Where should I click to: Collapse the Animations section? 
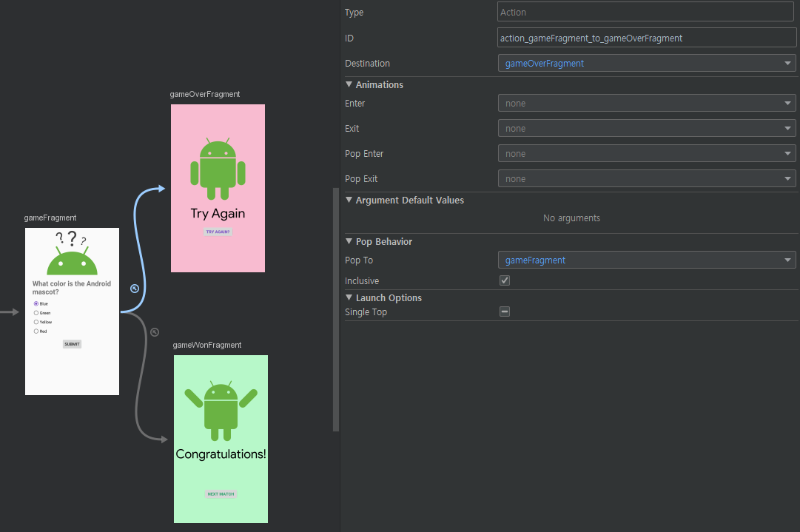[349, 84]
